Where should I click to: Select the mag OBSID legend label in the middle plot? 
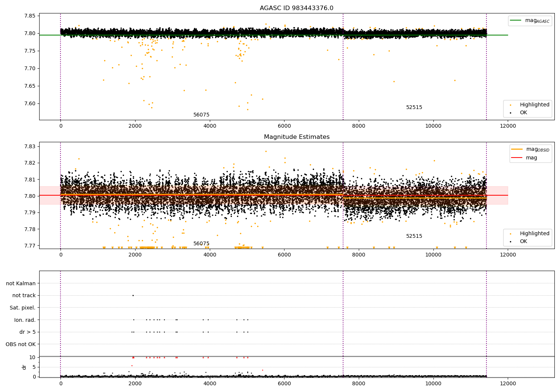(538, 149)
